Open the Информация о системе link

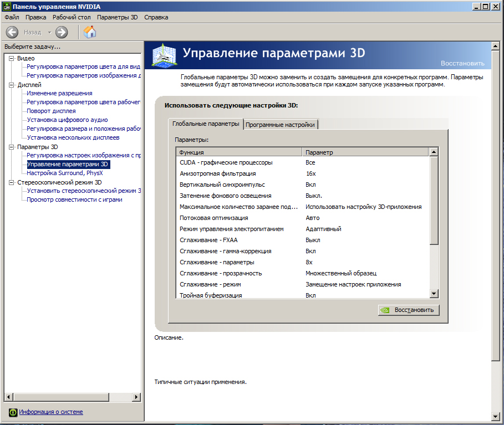51,412
